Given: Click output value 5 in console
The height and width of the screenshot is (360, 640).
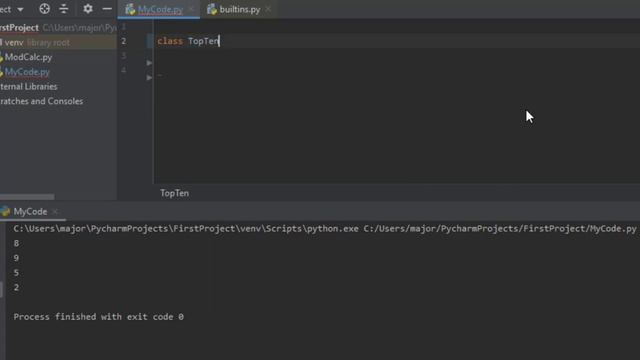Looking at the screenshot, I should [16, 273].
